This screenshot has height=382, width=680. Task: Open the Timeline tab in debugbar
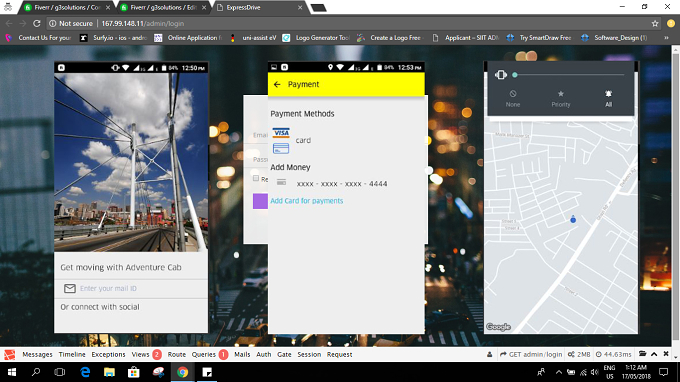pos(72,355)
